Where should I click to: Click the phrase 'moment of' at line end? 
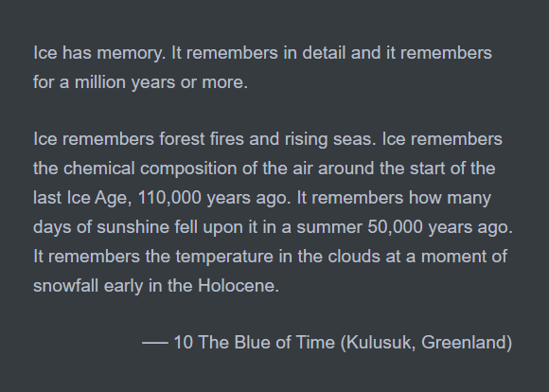(x=464, y=257)
